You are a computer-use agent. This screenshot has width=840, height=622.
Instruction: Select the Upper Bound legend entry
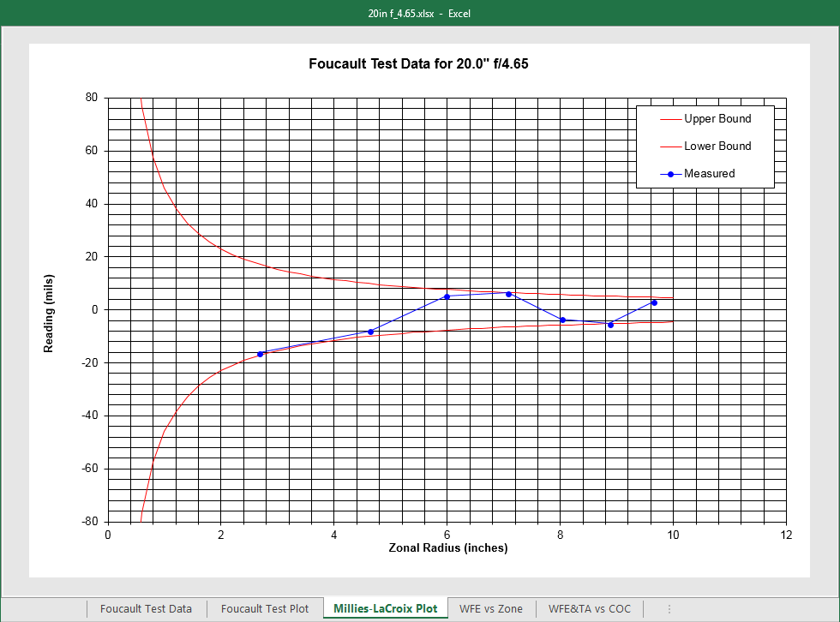[x=717, y=119]
